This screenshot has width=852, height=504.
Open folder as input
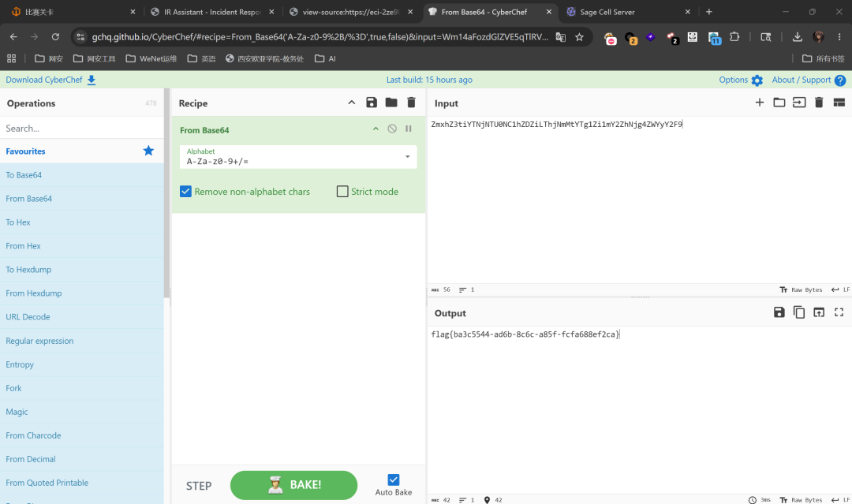point(779,102)
